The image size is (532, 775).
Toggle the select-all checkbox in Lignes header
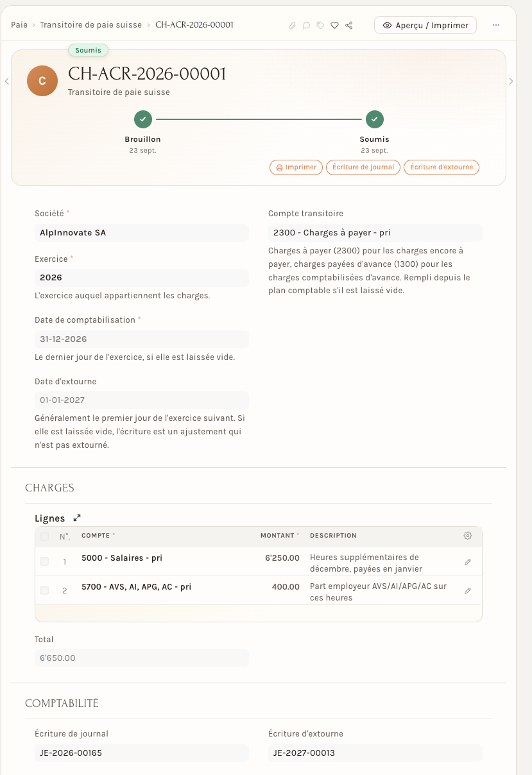point(44,536)
